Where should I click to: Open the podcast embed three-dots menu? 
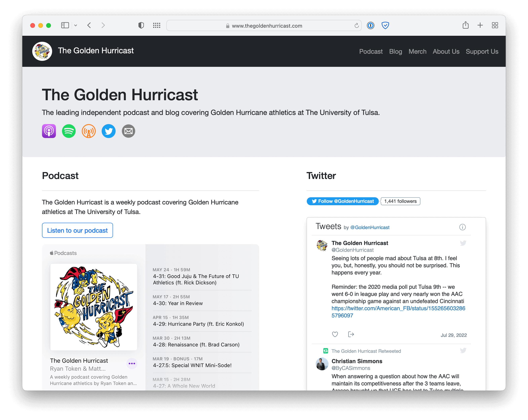132,364
